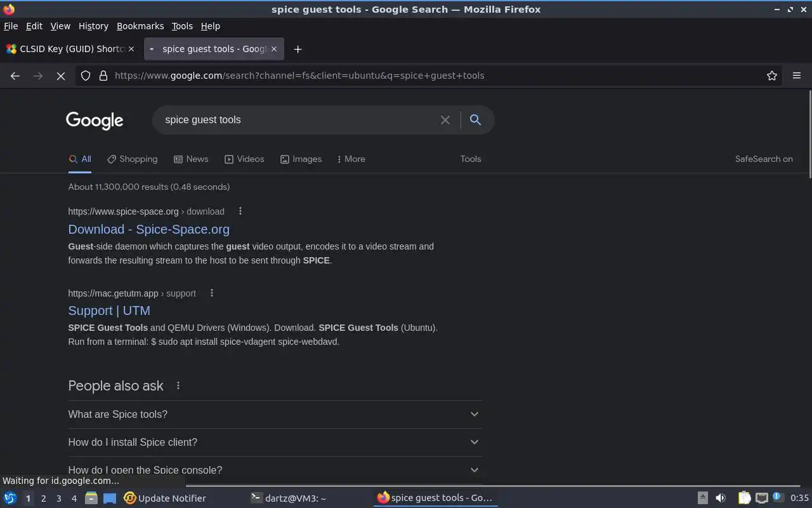Expand 'How do I open the Spice console?'

pos(275,470)
